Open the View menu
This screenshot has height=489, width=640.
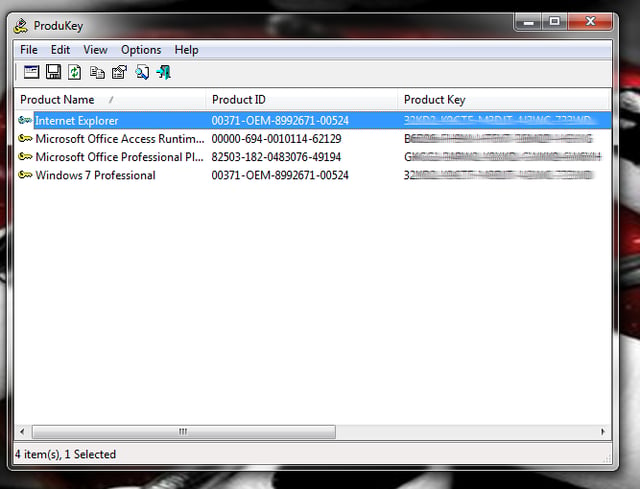[95, 50]
